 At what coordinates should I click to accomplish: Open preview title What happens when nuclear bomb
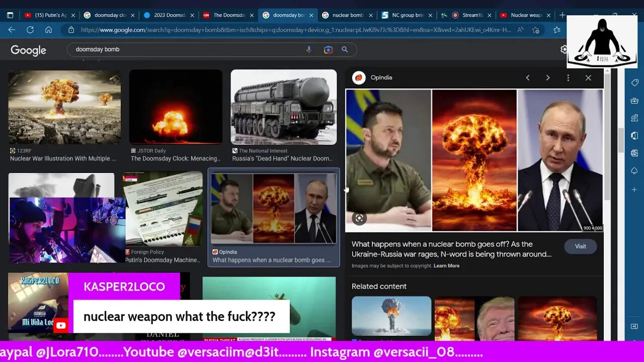click(451, 249)
